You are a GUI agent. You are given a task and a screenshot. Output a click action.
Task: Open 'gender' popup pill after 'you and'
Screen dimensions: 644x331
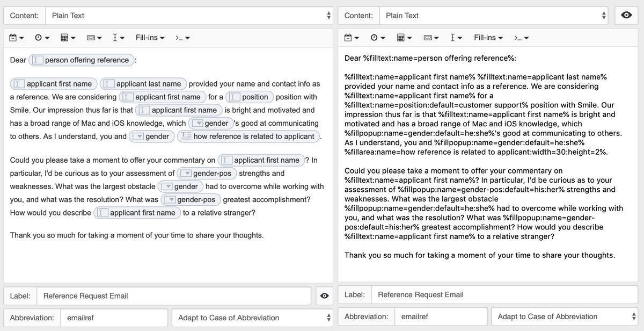[152, 136]
